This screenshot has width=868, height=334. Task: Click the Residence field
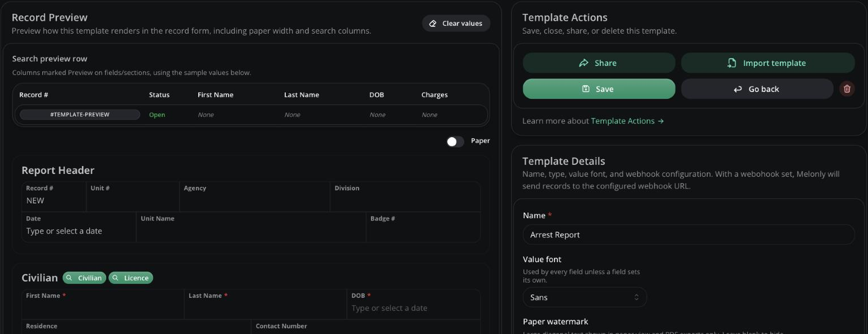(136, 327)
